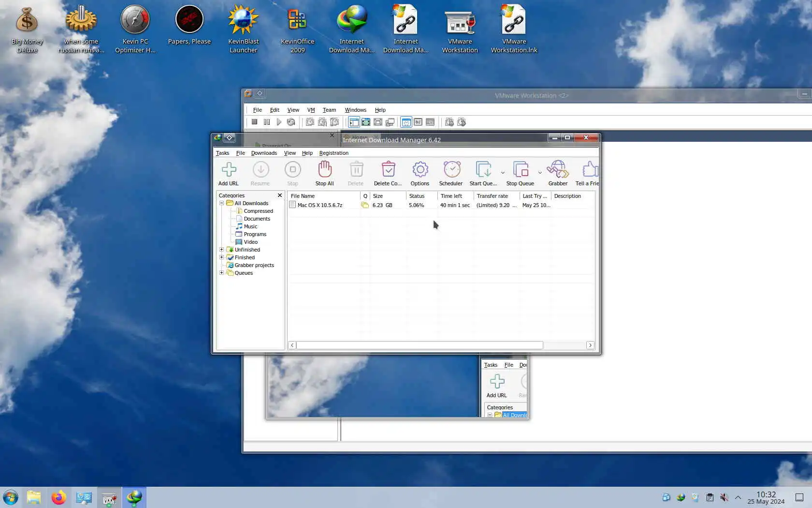The height and width of the screenshot is (508, 812).
Task: Open the Registration menu in IDM
Action: tap(333, 153)
